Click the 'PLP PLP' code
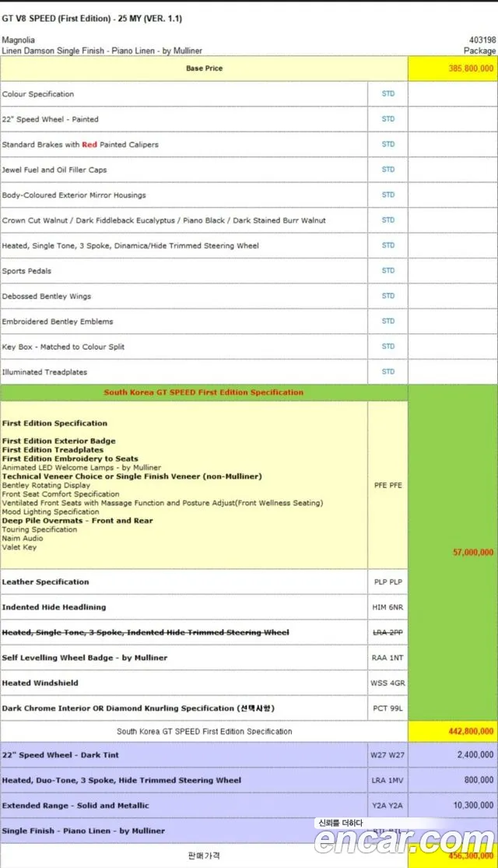This screenshot has width=498, height=868. click(388, 582)
